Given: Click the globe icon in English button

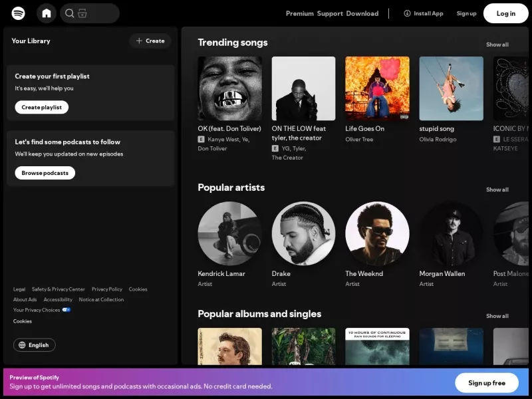Looking at the screenshot, I should pos(22,345).
